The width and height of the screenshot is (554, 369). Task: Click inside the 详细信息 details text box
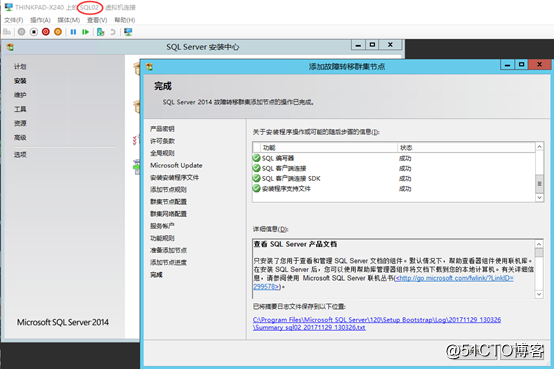394,269
